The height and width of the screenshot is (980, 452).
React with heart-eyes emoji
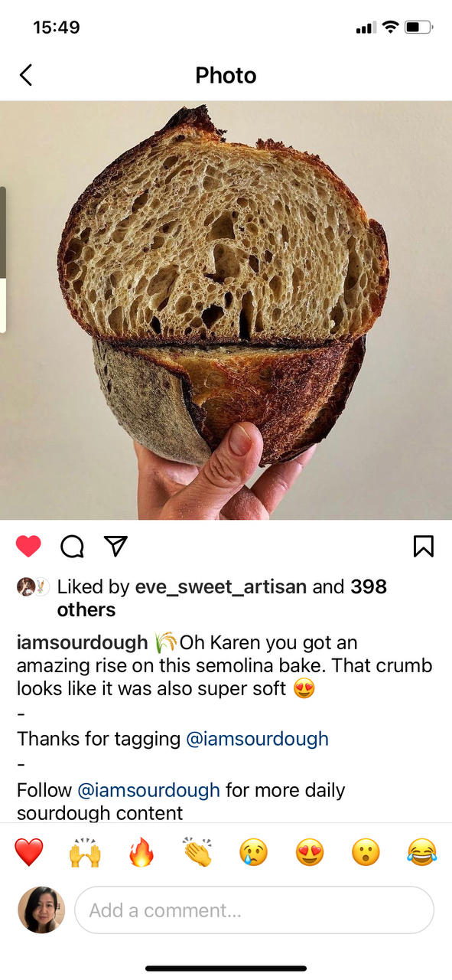pos(310,852)
